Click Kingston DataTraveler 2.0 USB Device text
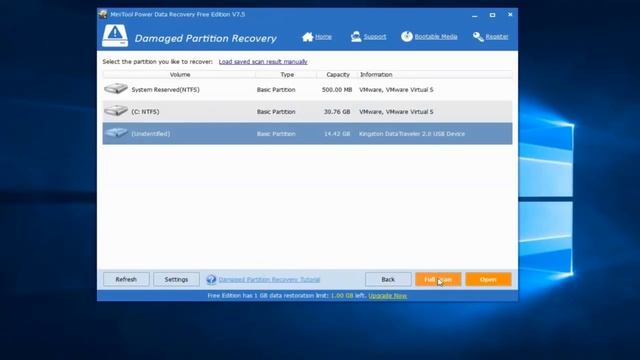Image resolution: width=640 pixels, height=360 pixels. click(412, 133)
